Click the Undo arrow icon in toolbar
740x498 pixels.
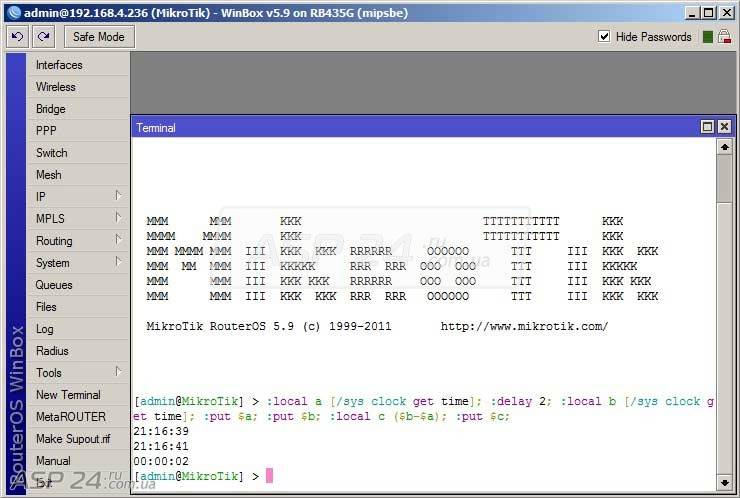tap(18, 37)
